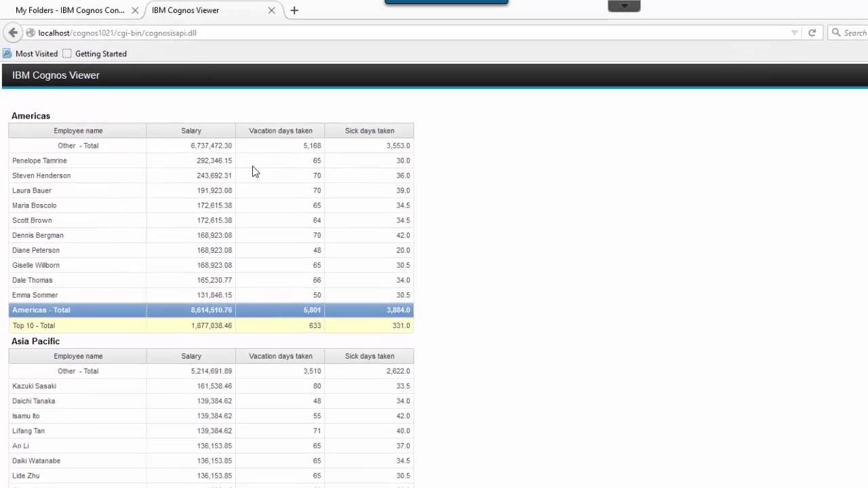The image size is (868, 488).
Task: Click the Scott Brown row name
Action: [32, 220]
